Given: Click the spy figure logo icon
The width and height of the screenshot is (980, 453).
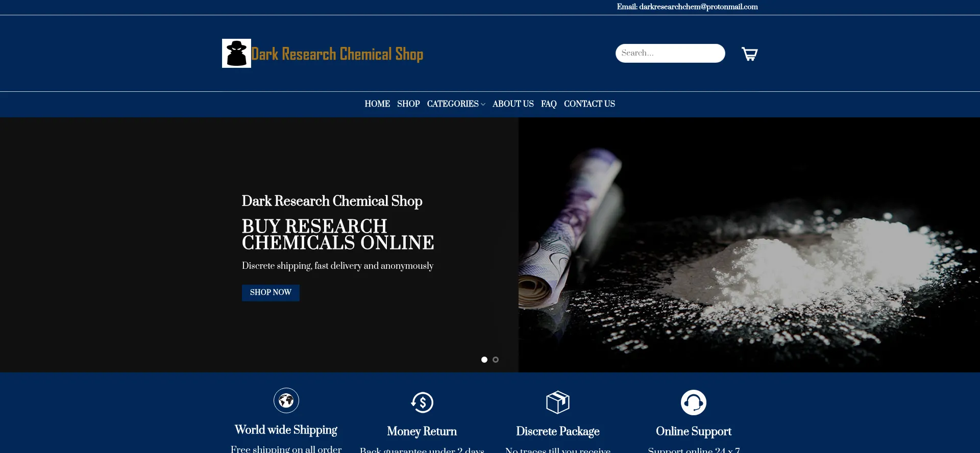Looking at the screenshot, I should coord(236,53).
